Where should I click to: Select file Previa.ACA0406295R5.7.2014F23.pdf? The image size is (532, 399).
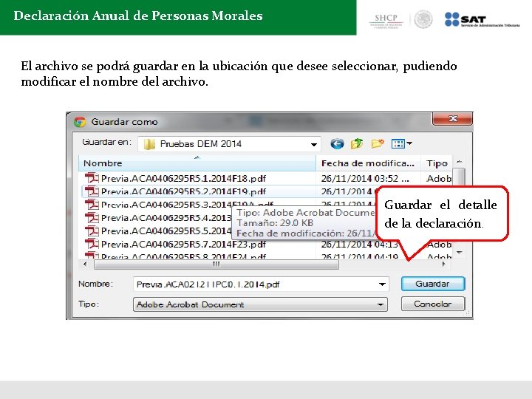[x=183, y=245]
